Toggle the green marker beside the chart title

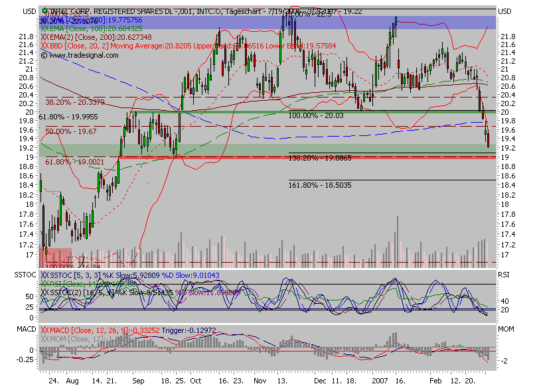[45, 9]
